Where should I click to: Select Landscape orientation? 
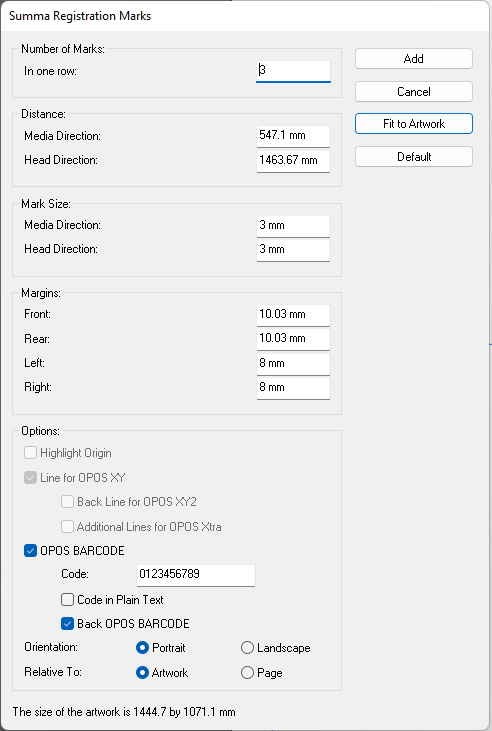point(247,648)
